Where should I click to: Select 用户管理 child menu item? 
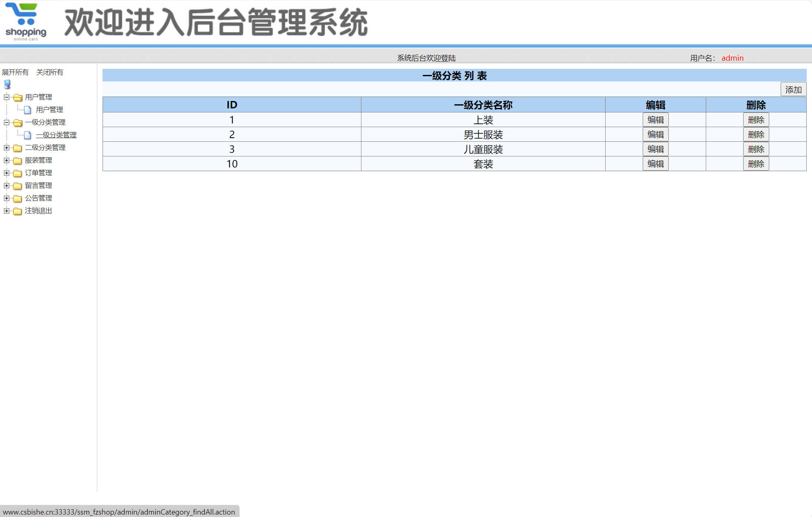(x=49, y=109)
